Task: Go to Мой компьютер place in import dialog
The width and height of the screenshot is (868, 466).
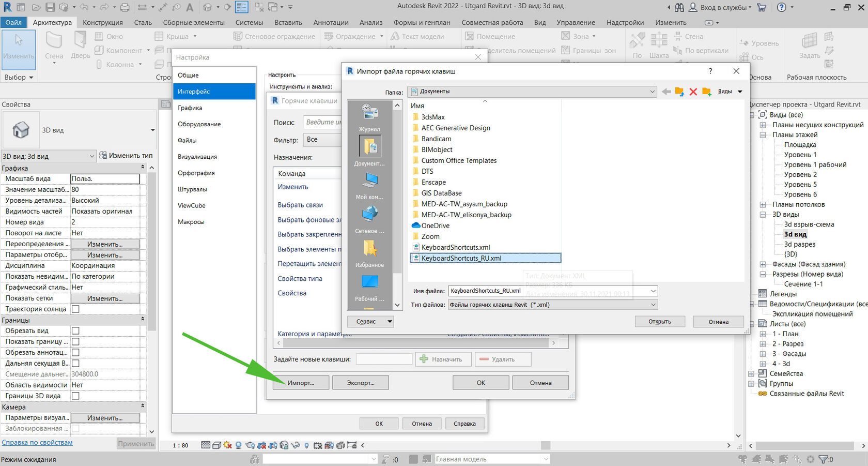Action: [369, 186]
